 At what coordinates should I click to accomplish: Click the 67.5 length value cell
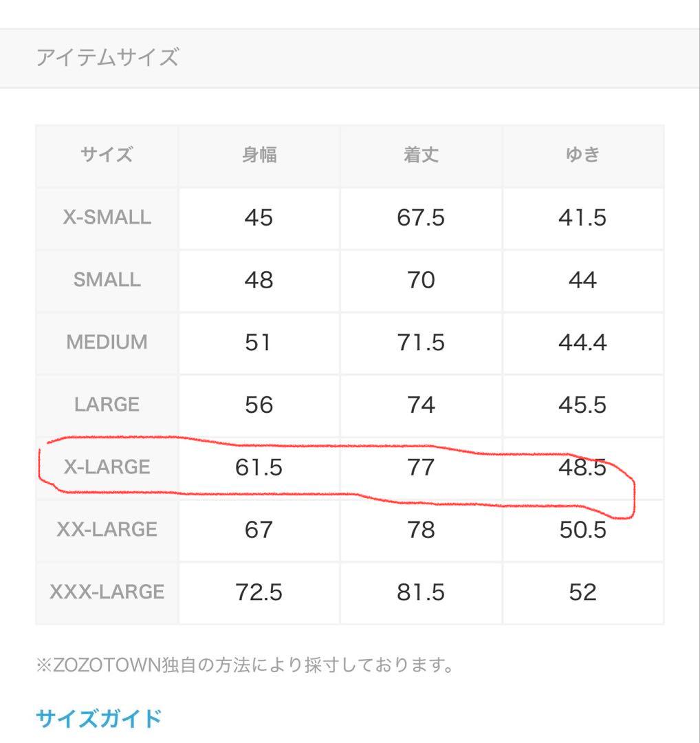coord(420,217)
